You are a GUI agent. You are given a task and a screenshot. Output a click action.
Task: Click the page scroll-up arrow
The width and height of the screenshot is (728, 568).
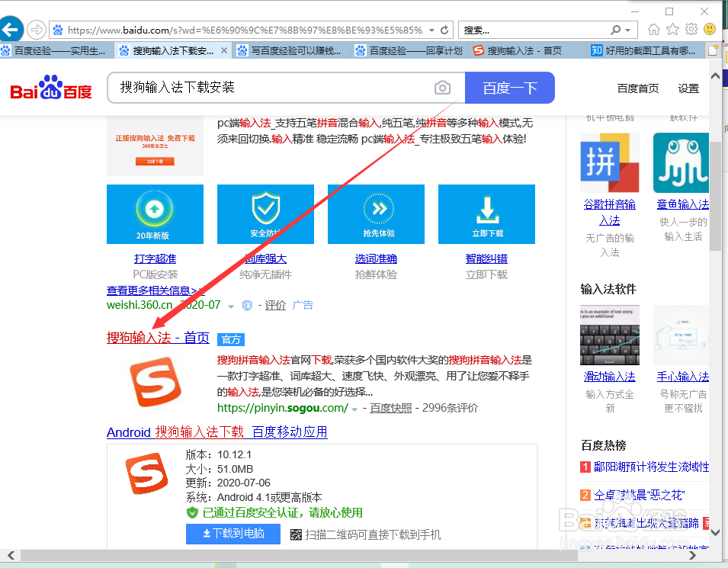pos(716,75)
